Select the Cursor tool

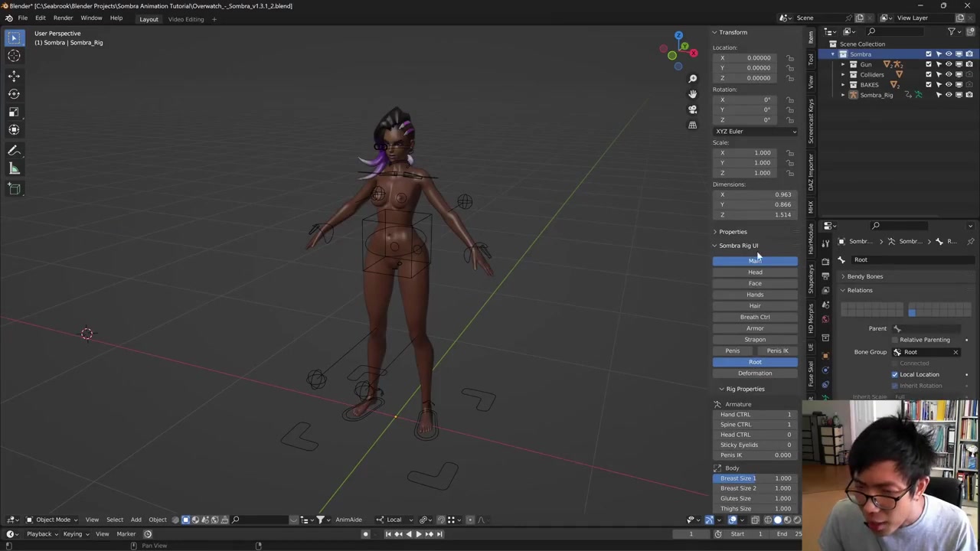click(14, 55)
